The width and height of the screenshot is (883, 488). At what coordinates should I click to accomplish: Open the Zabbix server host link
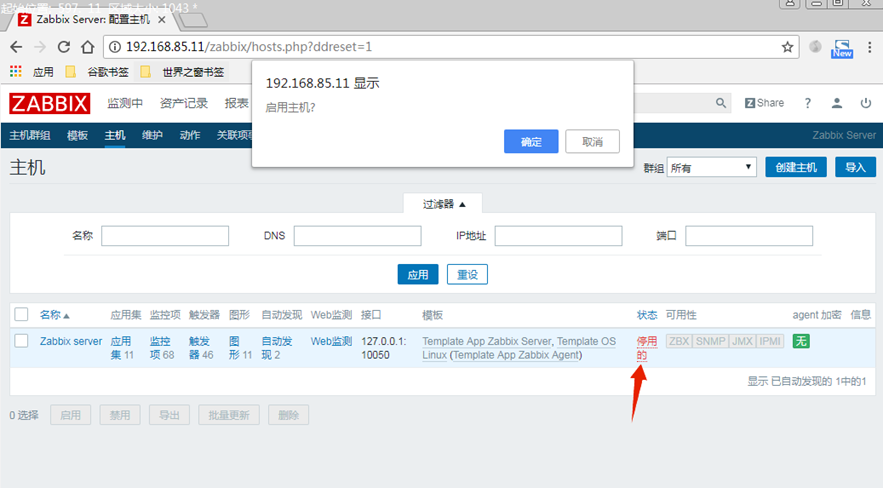click(x=71, y=341)
